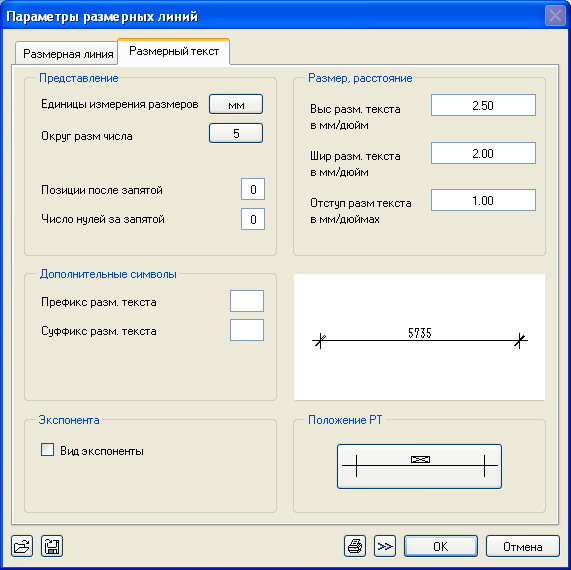
Task: Select the Размерный текст tab
Action: 174,51
